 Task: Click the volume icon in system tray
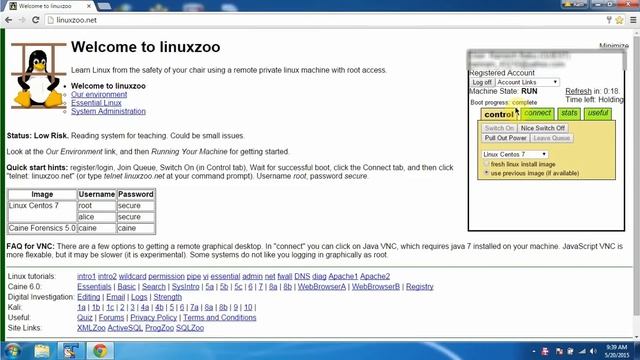pos(593,351)
